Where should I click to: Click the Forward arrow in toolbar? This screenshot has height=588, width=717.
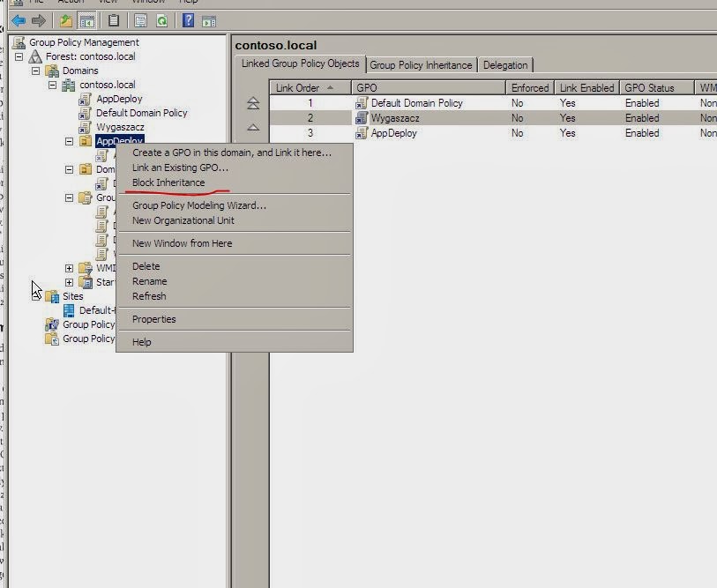click(39, 20)
